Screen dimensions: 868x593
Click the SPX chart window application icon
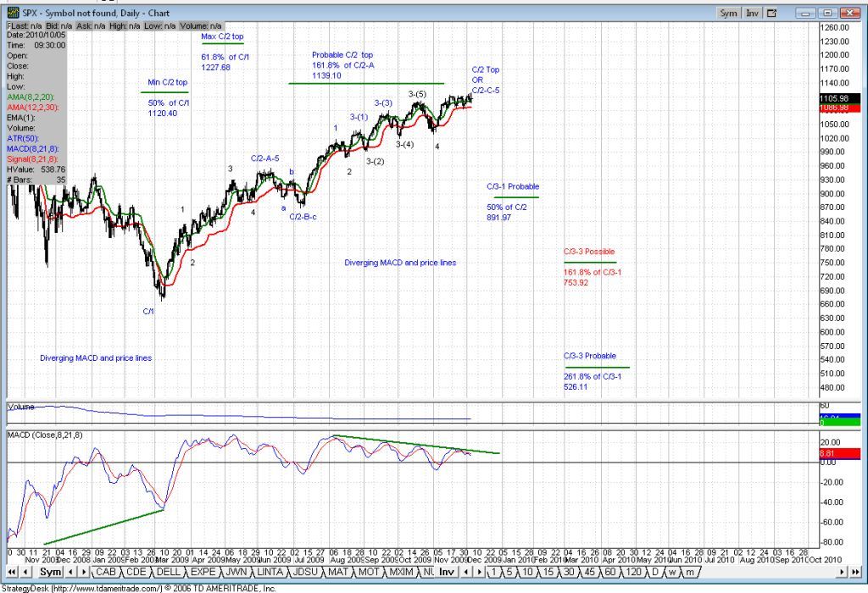(13, 12)
